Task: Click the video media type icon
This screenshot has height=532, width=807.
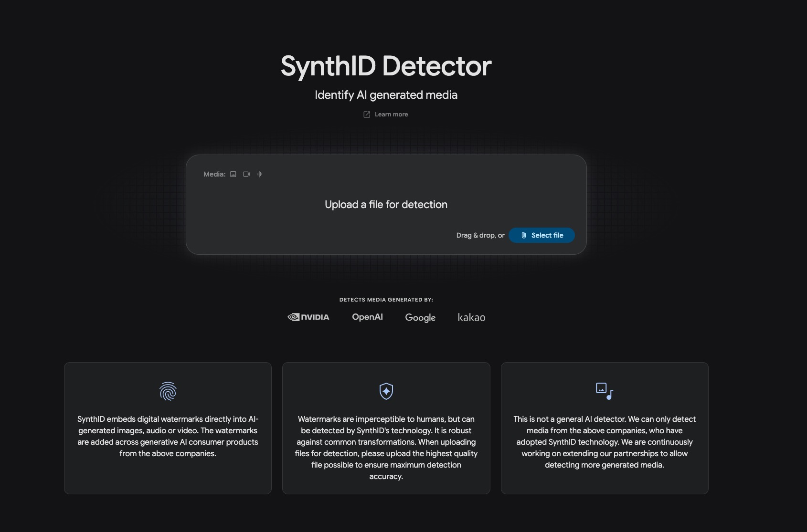Action: pyautogui.click(x=246, y=174)
